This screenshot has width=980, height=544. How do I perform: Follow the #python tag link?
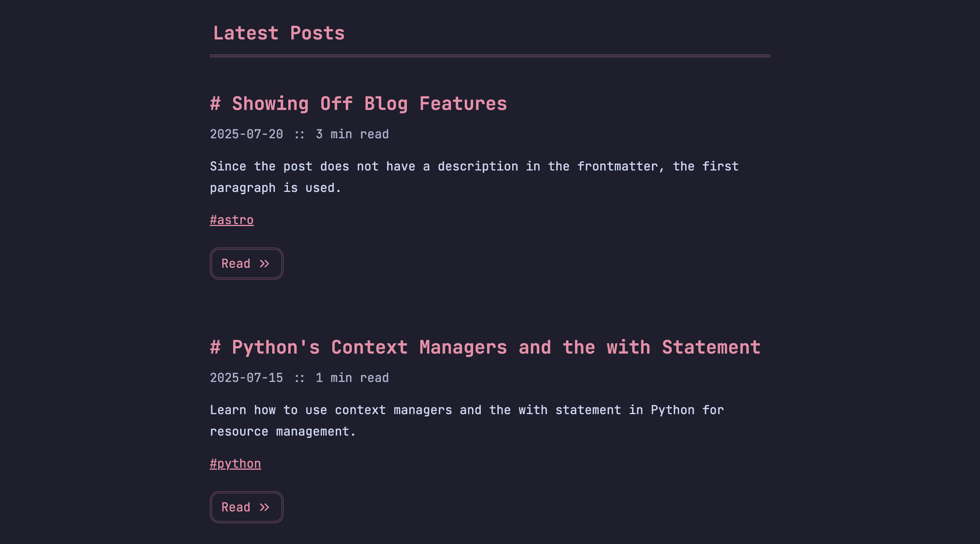point(235,464)
